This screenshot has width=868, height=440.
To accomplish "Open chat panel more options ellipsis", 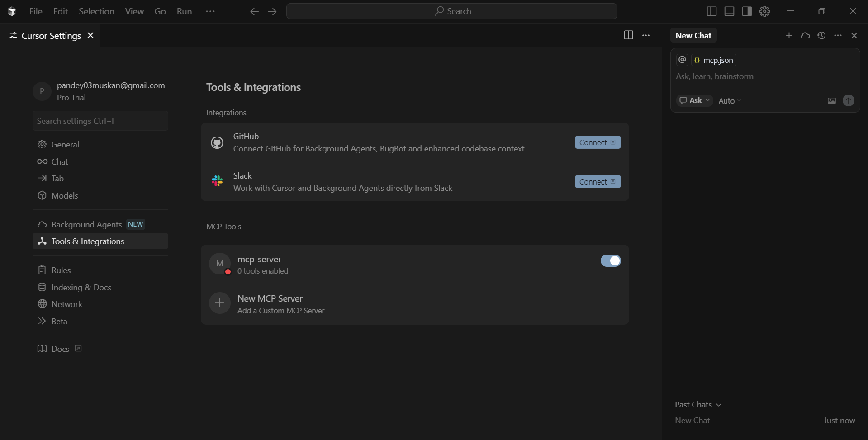I will 838,35.
